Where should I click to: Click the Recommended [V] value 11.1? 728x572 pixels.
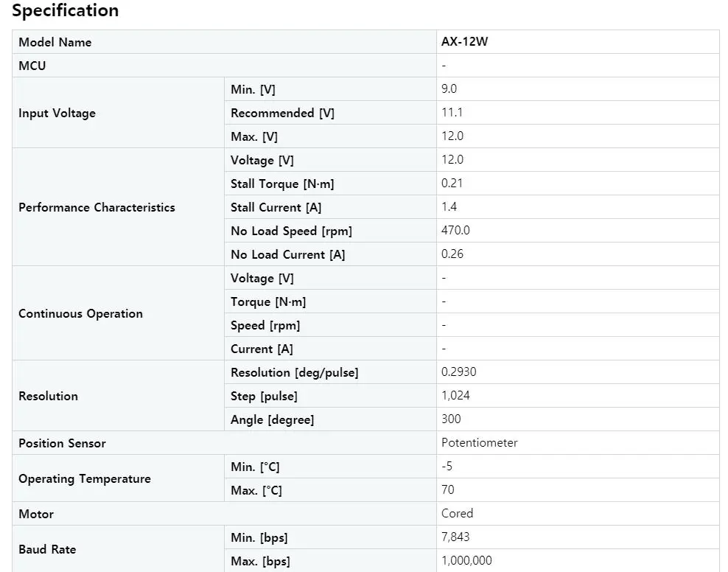(452, 112)
